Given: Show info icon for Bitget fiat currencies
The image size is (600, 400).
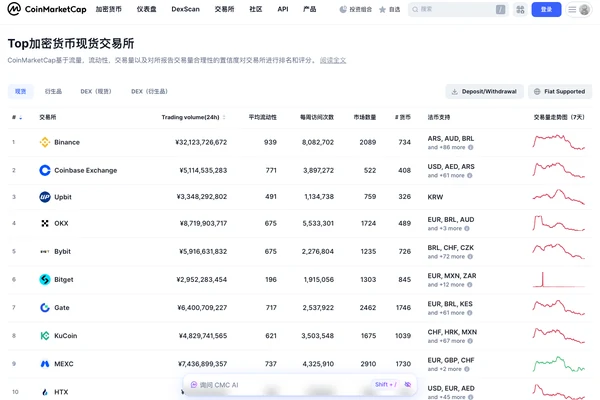Looking at the screenshot, I should (x=470, y=285).
